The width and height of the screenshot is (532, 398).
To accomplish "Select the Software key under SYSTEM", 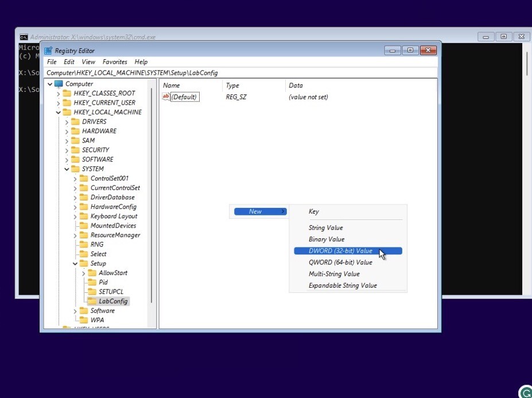I will (x=103, y=311).
